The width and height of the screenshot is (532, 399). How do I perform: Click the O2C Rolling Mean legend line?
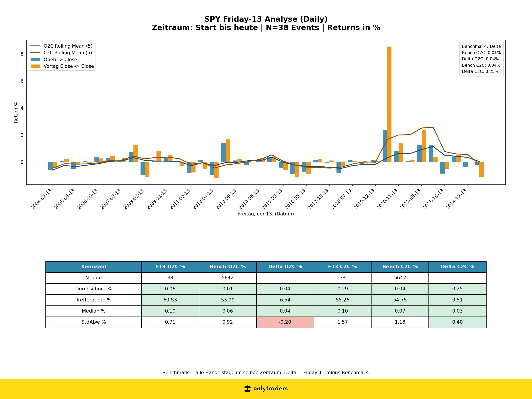coord(35,46)
